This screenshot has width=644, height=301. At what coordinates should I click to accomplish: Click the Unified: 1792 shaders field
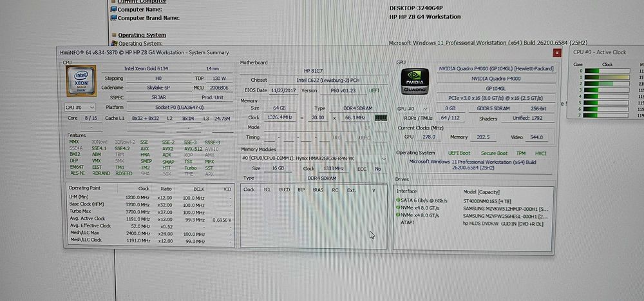[x=528, y=119]
